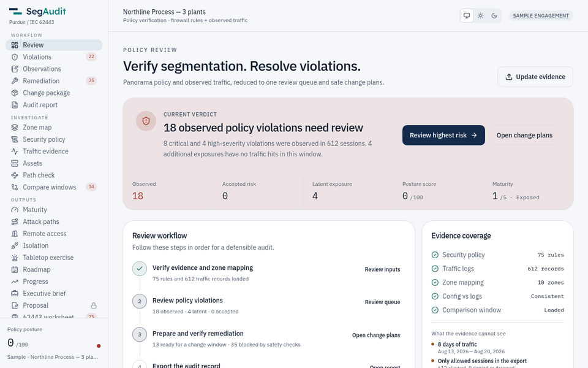
Task: Click the Violations 22 count badge
Action: 91,56
